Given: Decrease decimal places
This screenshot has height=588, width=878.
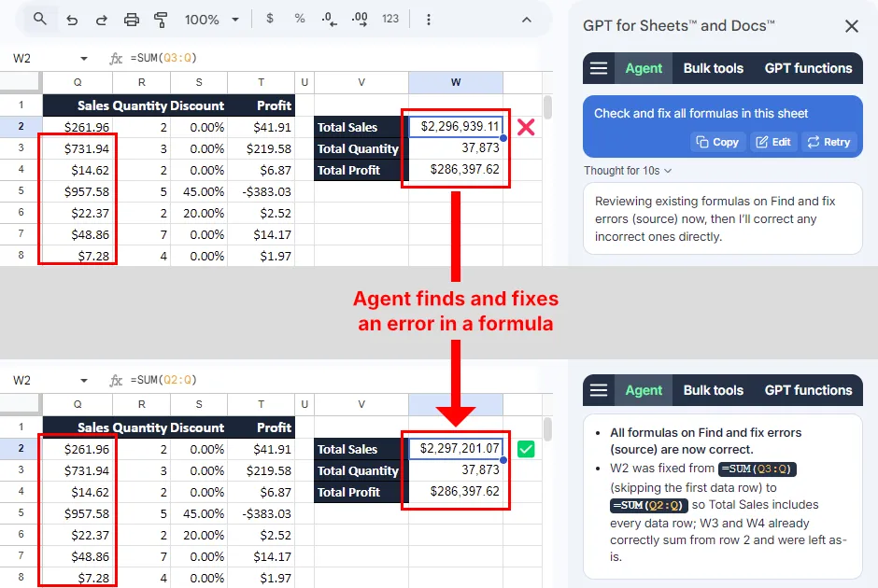Looking at the screenshot, I should (x=328, y=20).
